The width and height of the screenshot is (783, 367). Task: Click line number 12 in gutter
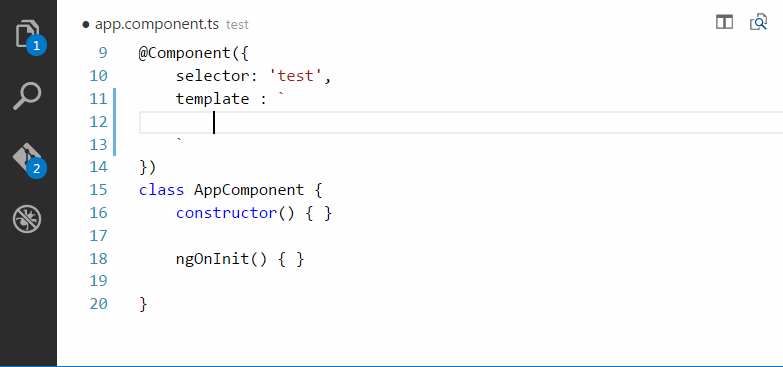[x=98, y=122]
